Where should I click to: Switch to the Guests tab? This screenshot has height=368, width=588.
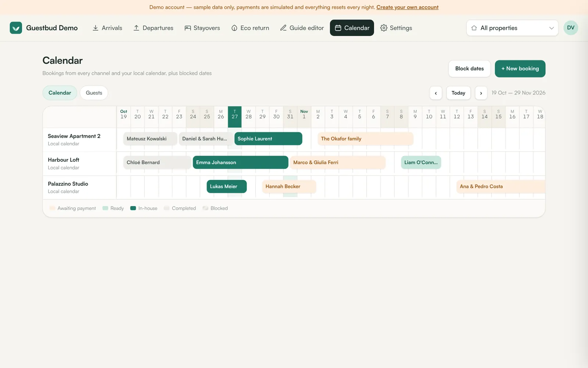[x=94, y=93]
